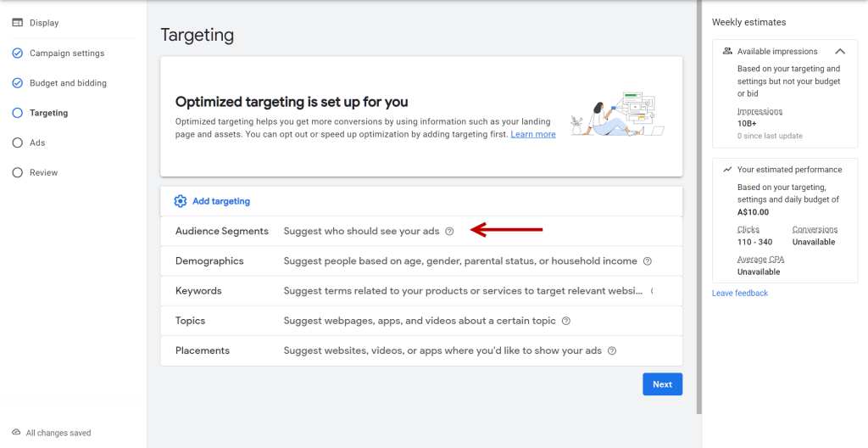The width and height of the screenshot is (868, 448).
Task: Click the estimated performance trend icon
Action: [x=727, y=170]
